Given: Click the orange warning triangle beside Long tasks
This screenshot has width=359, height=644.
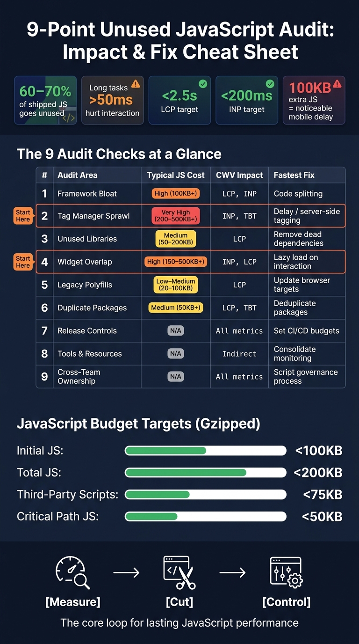Looking at the screenshot, I should (x=136, y=84).
